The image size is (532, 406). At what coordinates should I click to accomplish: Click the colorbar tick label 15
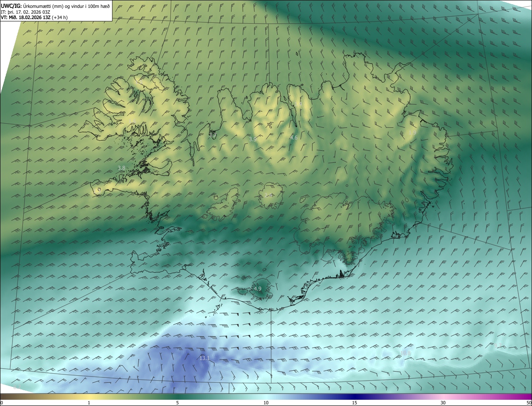point(355,403)
